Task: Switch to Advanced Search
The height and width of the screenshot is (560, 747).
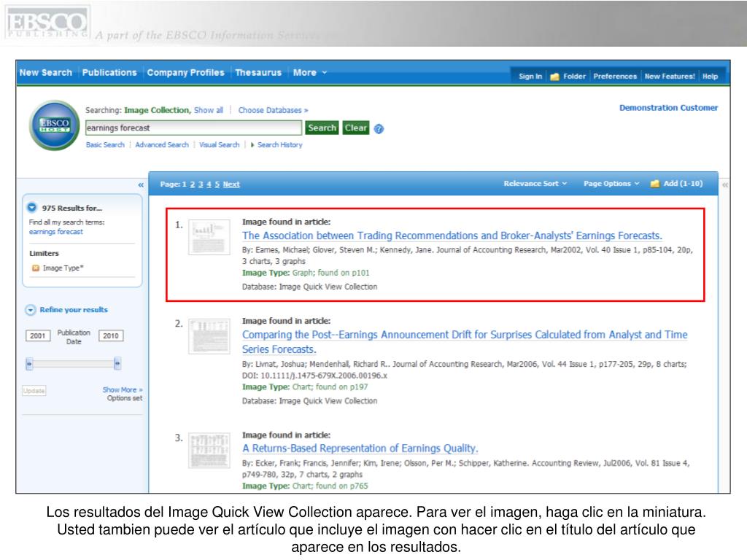Action: [x=162, y=145]
